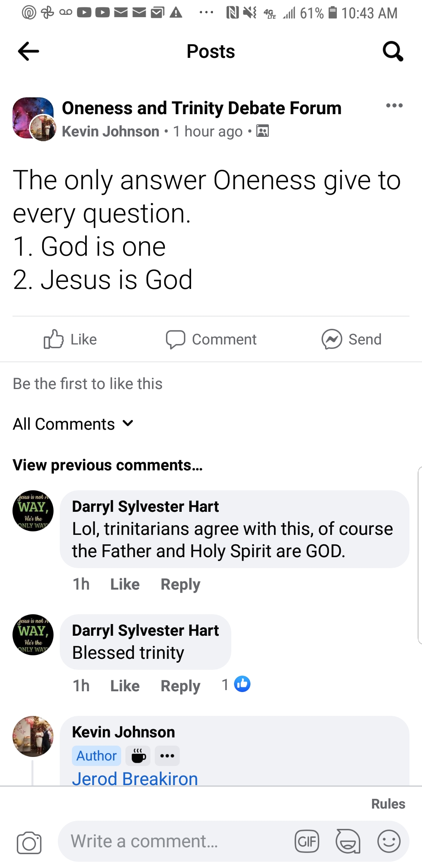422x868 pixels.
Task: Open the emoji smiley picker
Action: tap(389, 841)
